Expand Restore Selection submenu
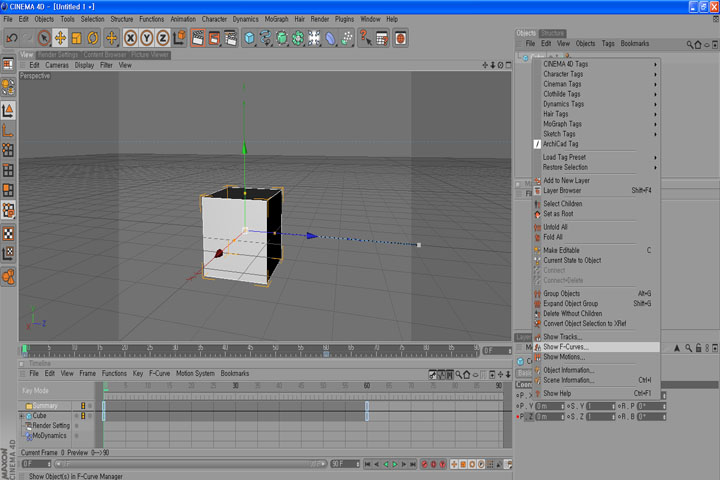Viewport: 720px width, 480px height. pos(596,167)
